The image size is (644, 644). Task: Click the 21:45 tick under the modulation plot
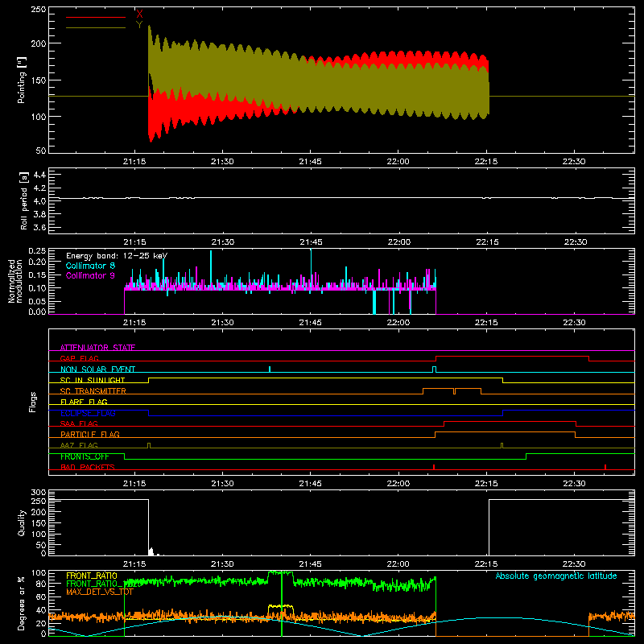[310, 323]
